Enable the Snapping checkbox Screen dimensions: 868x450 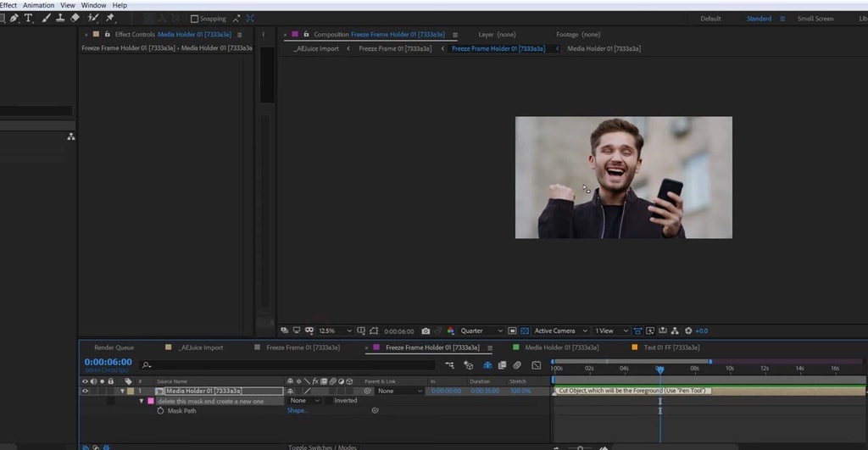(x=194, y=19)
